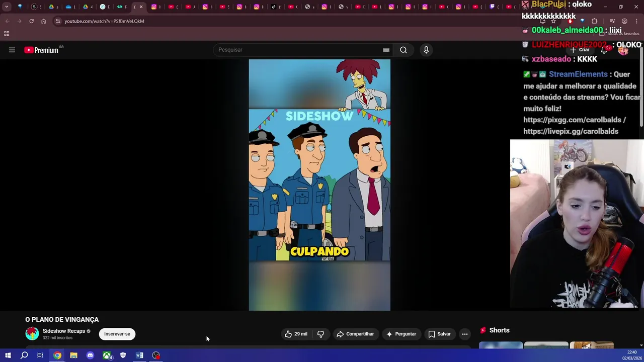Viewport: 644px width, 362px height.
Task: Open Discord from the taskbar
Action: tap(90, 355)
